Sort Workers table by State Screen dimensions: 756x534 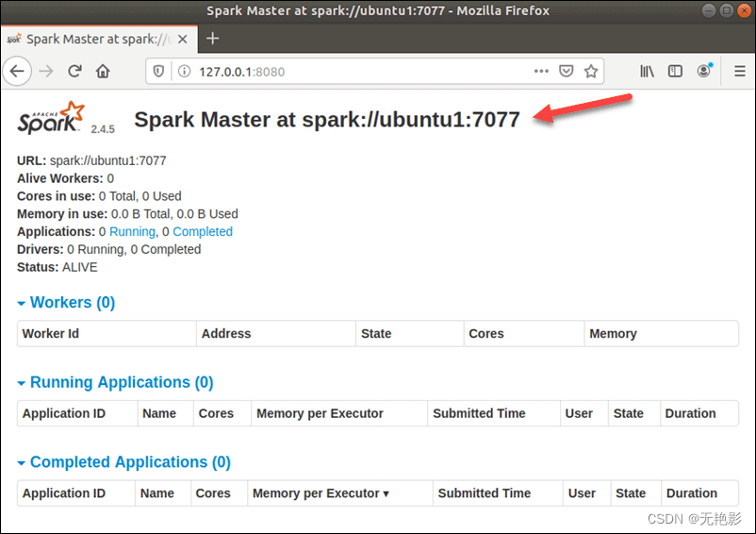click(376, 334)
